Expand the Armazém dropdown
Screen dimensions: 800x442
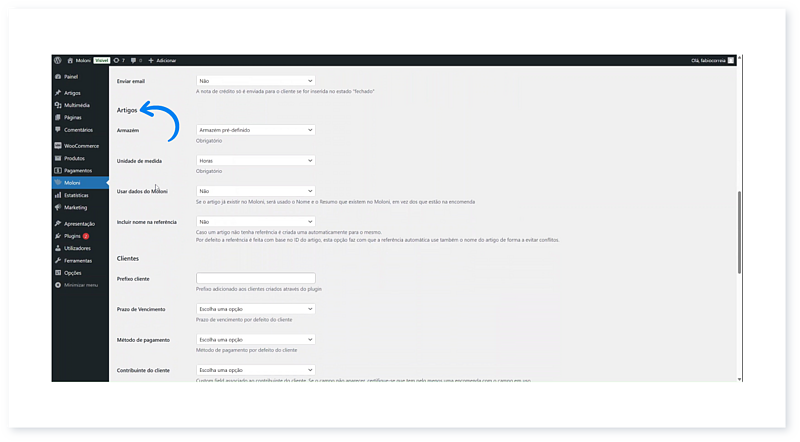click(x=255, y=130)
